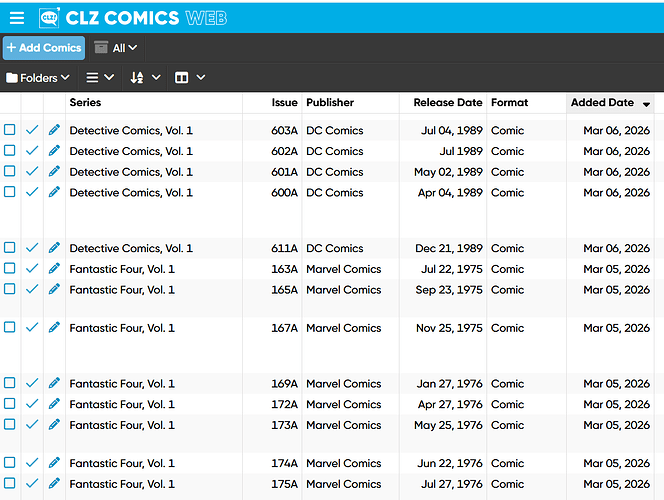Screen dimensions: 664x500
Task: Click the checkmark icon for Fantastic Four 174A
Action: click(x=32, y=462)
